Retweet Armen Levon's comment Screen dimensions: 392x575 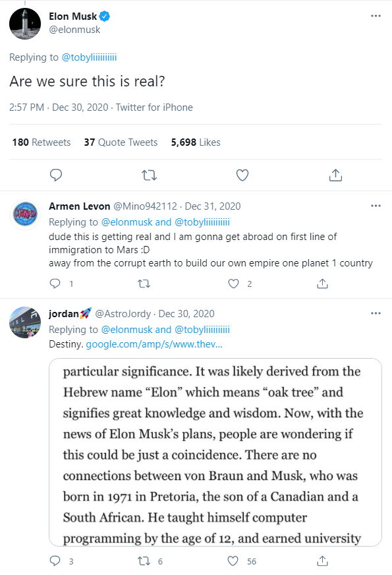[x=144, y=284]
